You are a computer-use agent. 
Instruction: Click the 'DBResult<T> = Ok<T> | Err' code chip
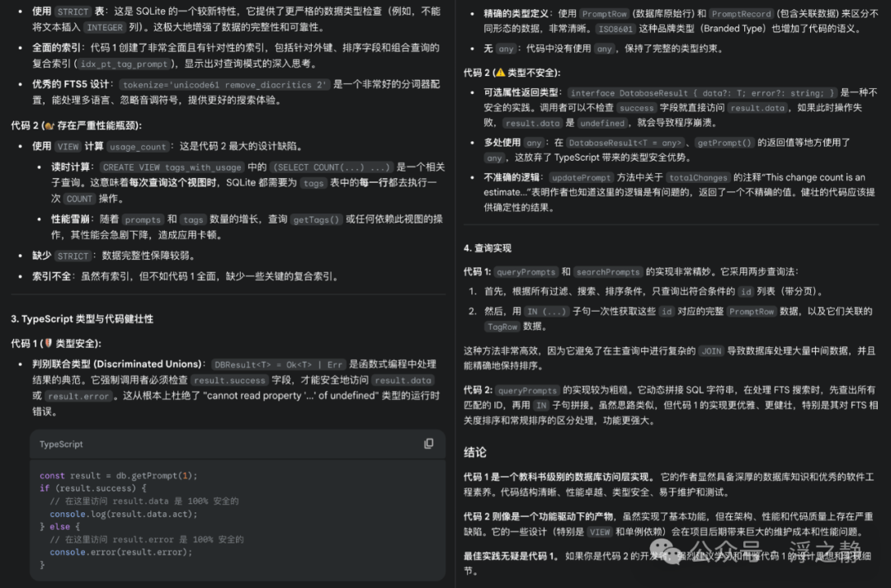(x=279, y=365)
